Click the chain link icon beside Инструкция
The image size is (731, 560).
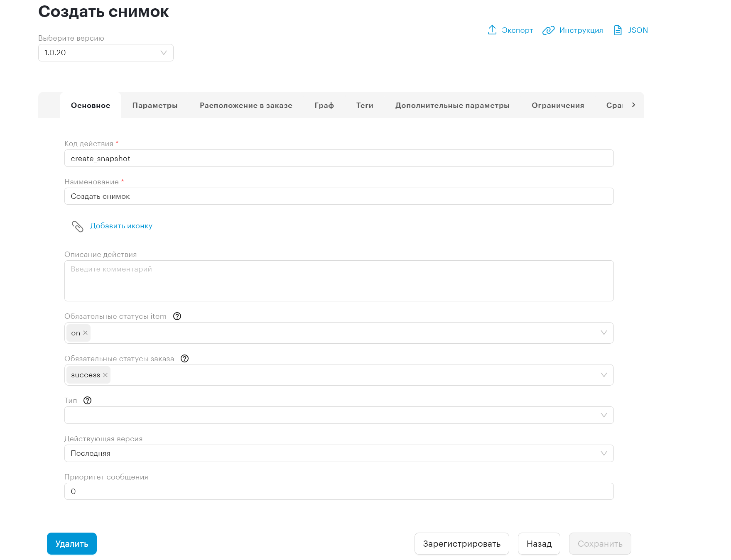click(x=548, y=30)
